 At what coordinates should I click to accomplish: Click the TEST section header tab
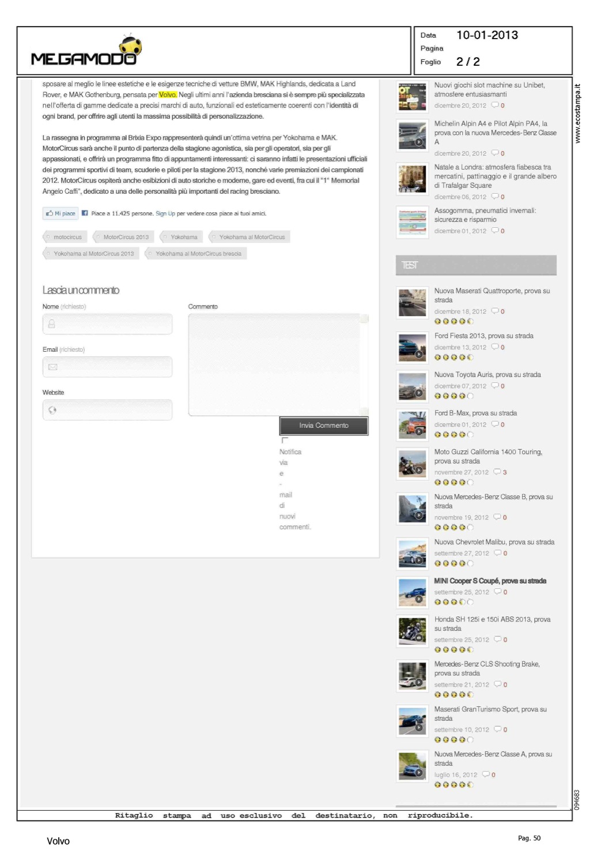coord(475,265)
